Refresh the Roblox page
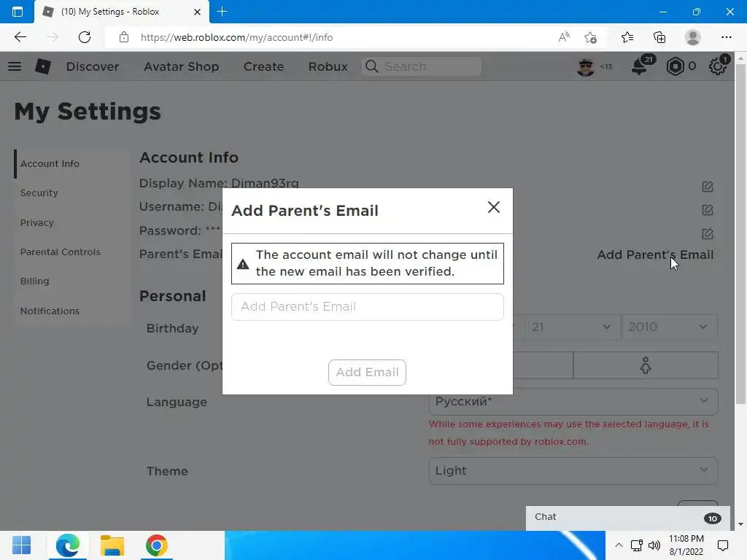The height and width of the screenshot is (560, 747). [x=85, y=37]
